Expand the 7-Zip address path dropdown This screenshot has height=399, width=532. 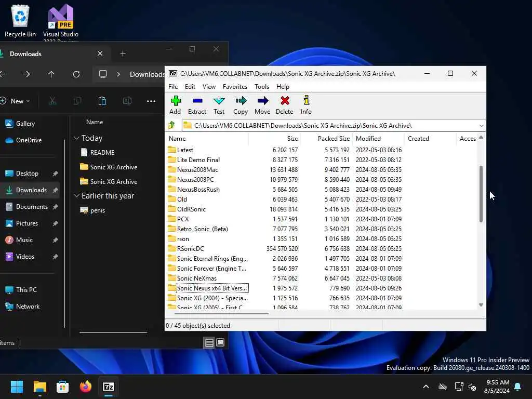481,126
